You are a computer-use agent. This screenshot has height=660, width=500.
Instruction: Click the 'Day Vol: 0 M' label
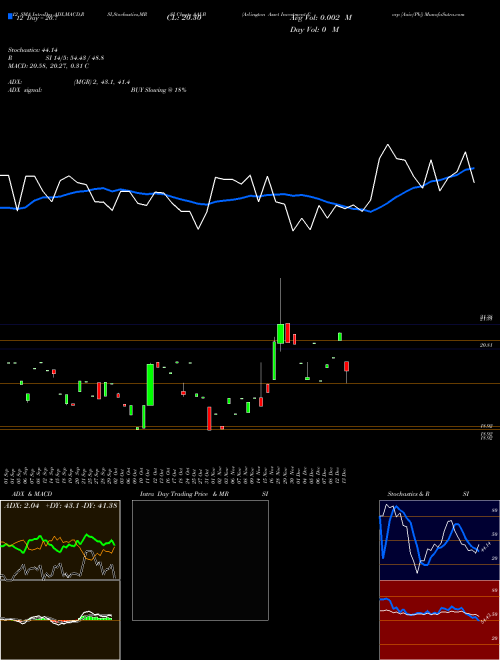tap(314, 29)
